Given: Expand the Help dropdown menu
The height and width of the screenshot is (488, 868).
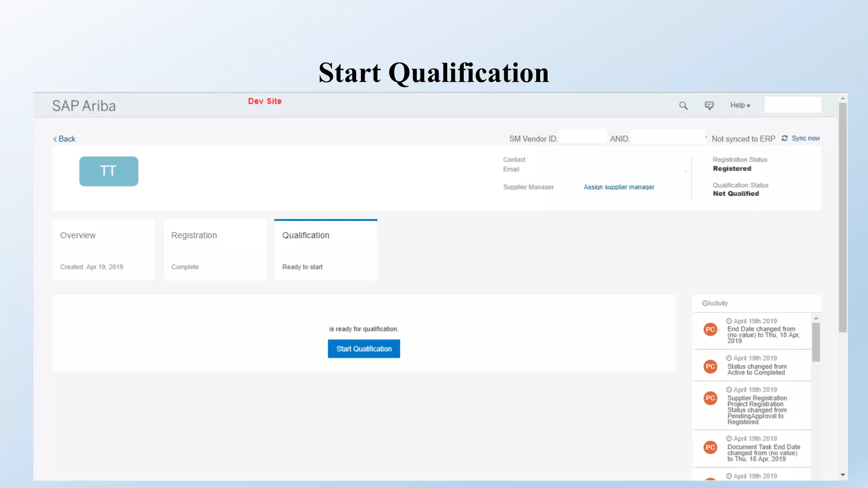Looking at the screenshot, I should pyautogui.click(x=740, y=105).
